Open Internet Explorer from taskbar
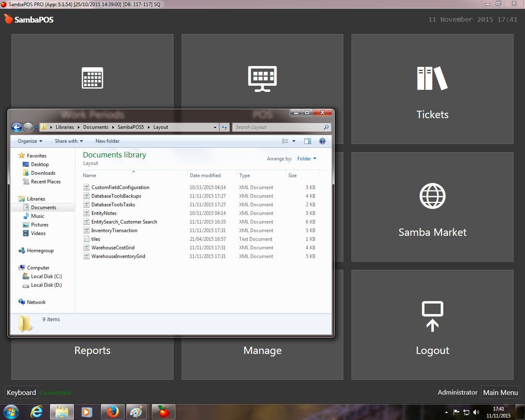525x420 pixels. point(37,412)
